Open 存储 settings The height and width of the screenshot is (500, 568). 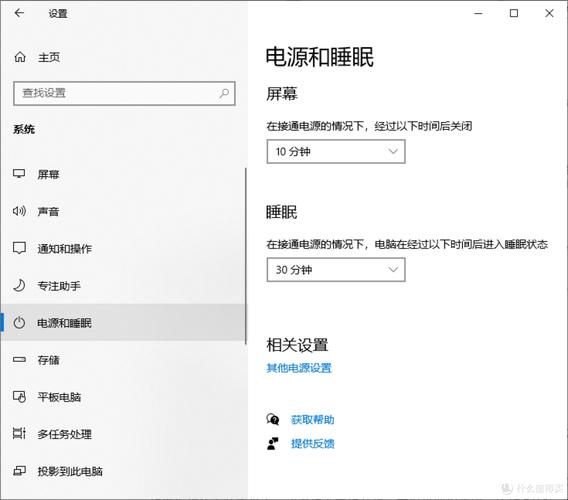(x=123, y=360)
